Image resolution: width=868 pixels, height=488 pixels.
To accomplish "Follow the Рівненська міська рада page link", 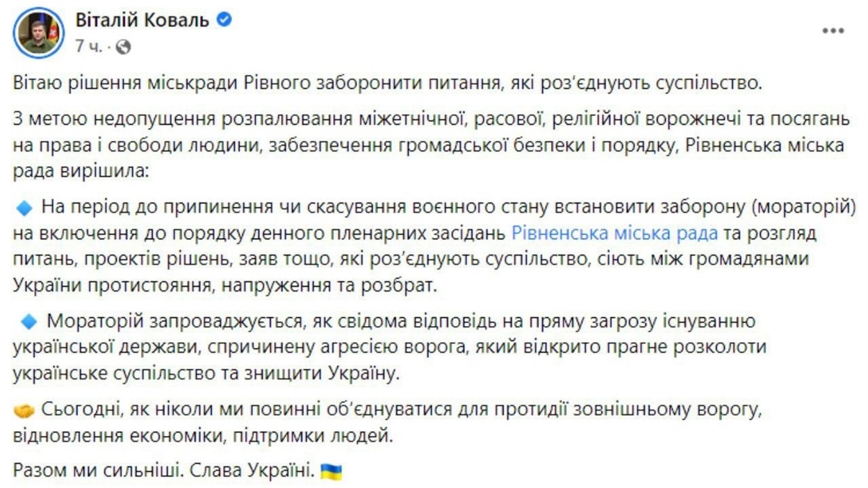I will click(614, 233).
